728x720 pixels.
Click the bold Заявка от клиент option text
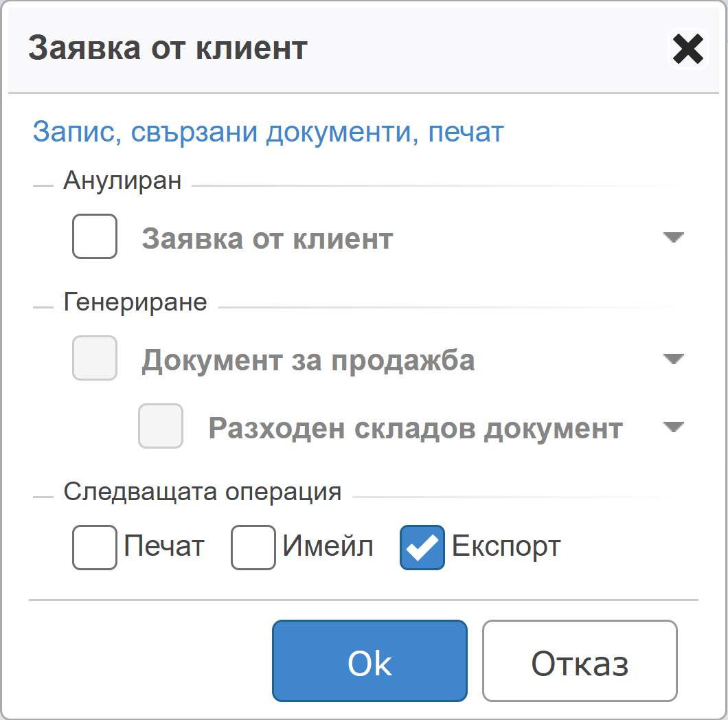coord(267,238)
